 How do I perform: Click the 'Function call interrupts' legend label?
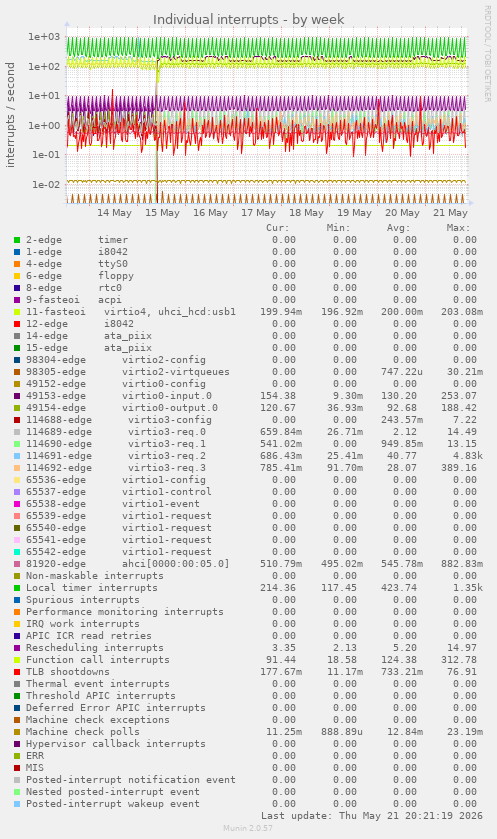click(98, 660)
